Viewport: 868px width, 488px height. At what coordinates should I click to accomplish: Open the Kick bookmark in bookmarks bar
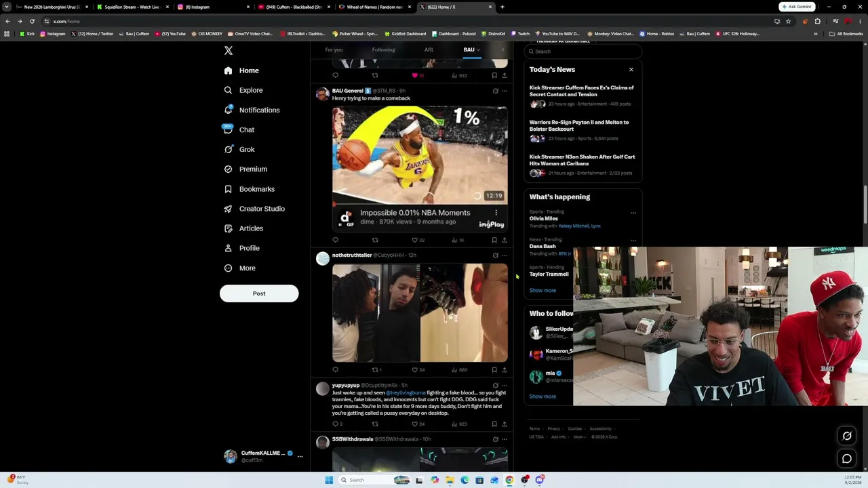point(26,34)
